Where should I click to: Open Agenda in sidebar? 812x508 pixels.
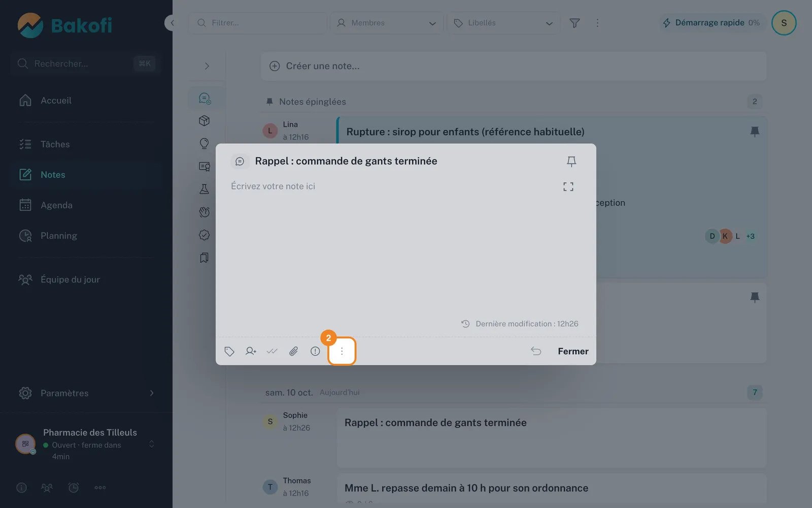(86, 205)
